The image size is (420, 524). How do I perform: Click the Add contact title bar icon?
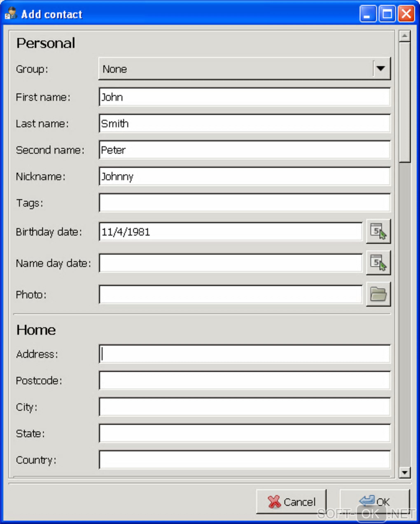(x=11, y=14)
